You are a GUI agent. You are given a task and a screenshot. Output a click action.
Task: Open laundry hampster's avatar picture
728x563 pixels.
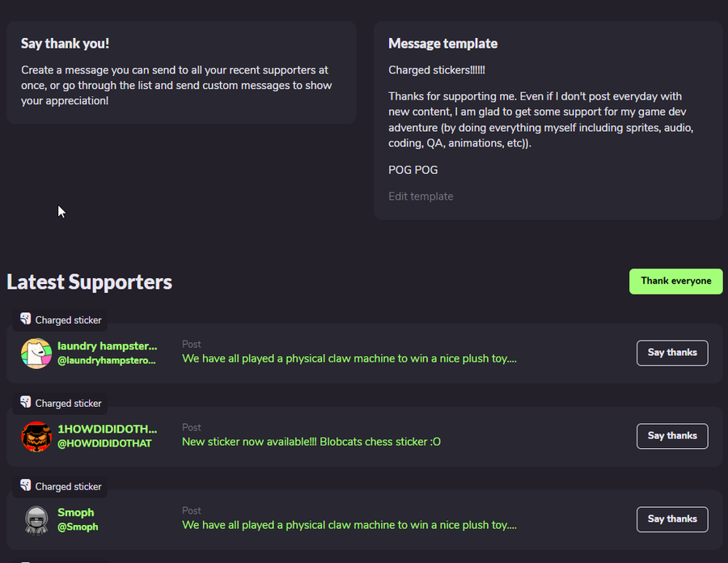36,353
